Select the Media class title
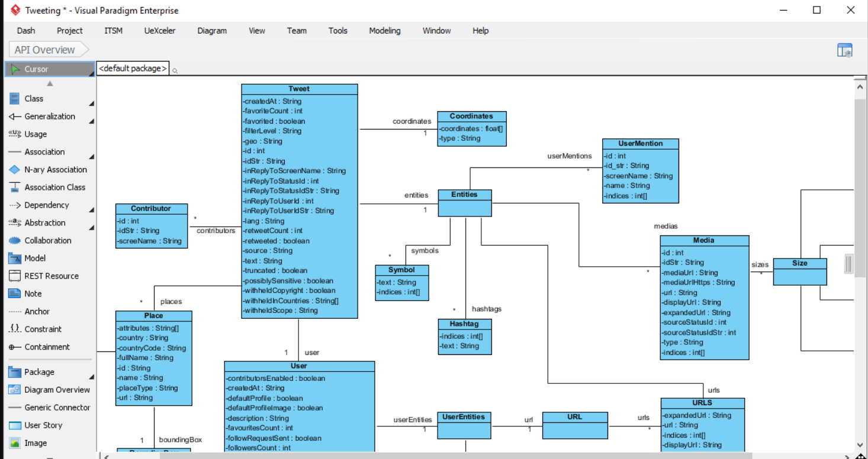Viewport: 868px width, 459px height. [x=704, y=241]
